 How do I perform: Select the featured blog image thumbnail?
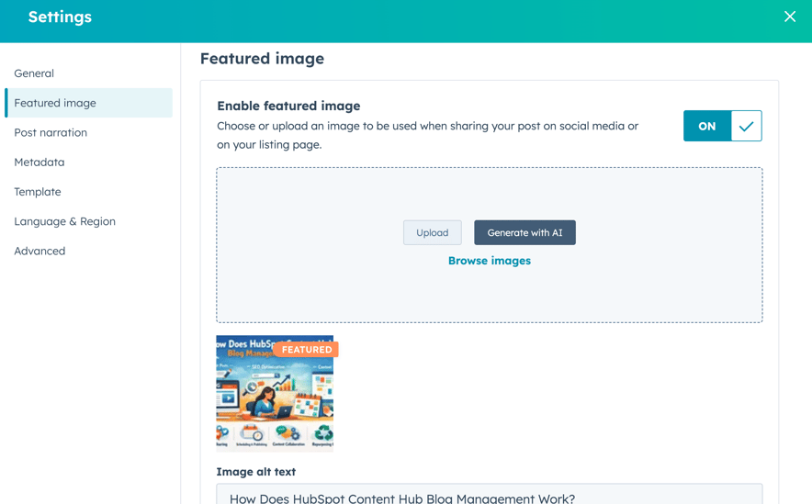pyautogui.click(x=275, y=393)
